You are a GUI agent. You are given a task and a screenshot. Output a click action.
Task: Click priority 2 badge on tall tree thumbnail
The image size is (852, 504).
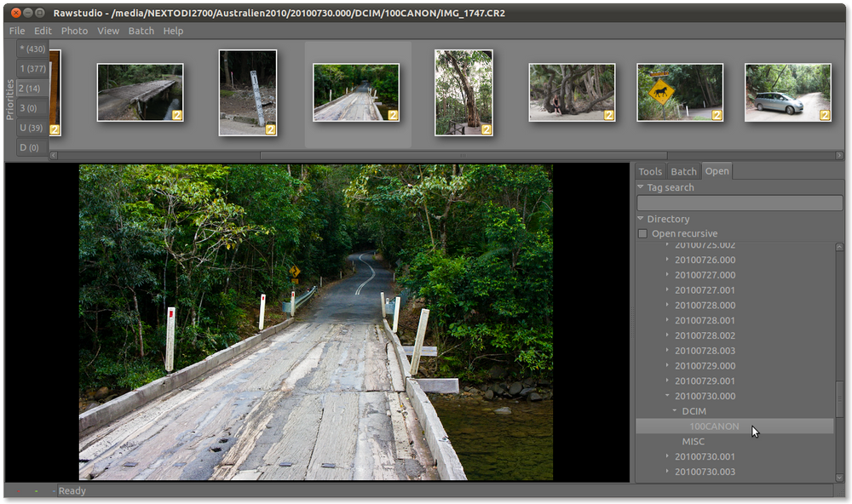coord(486,129)
